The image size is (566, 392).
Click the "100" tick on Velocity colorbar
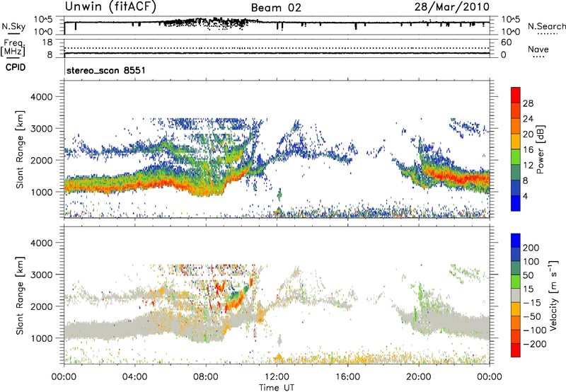pos(531,261)
